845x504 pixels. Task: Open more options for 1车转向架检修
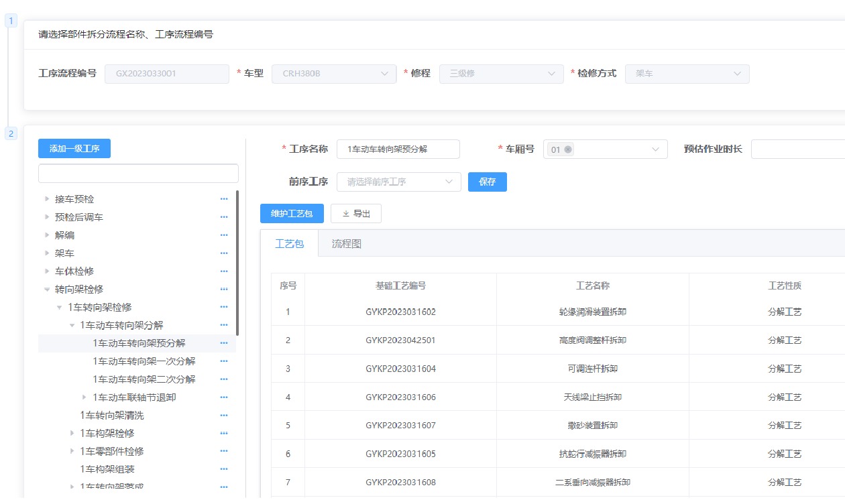click(x=224, y=307)
